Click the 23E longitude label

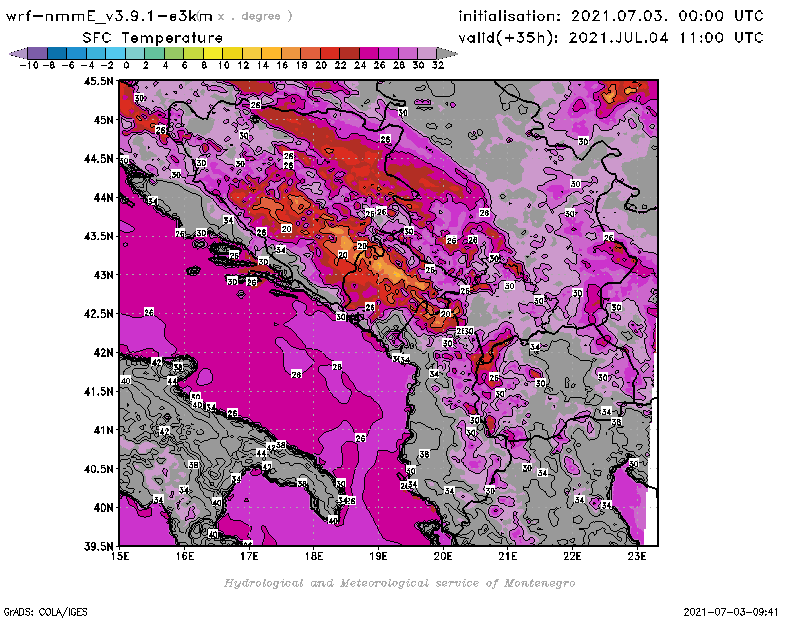click(x=637, y=556)
